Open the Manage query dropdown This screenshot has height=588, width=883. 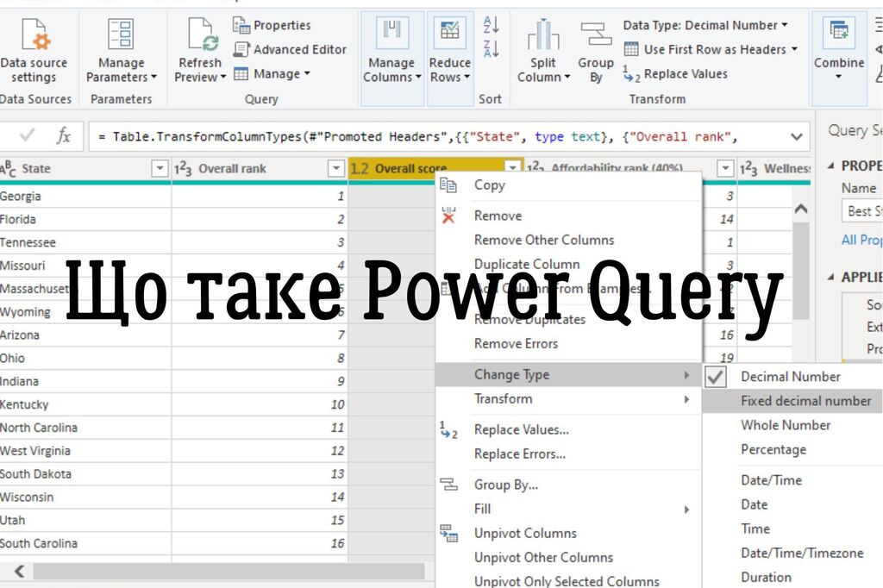click(272, 74)
